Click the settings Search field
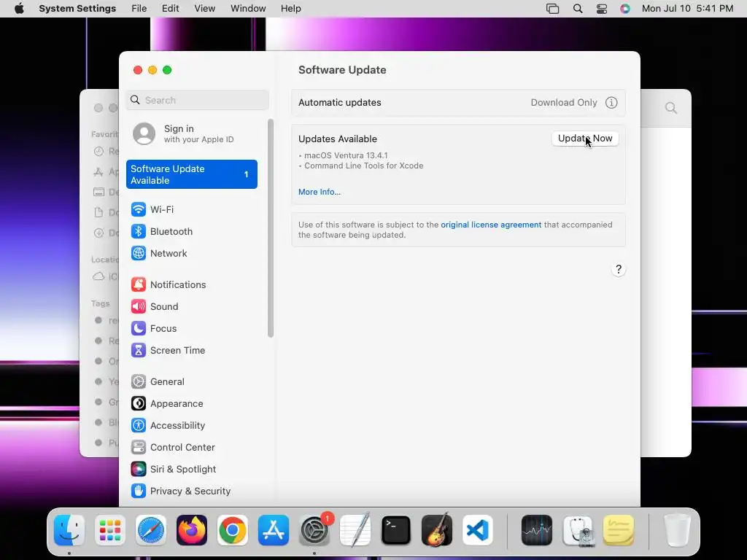Screen dimensions: 747x560 [198, 100]
